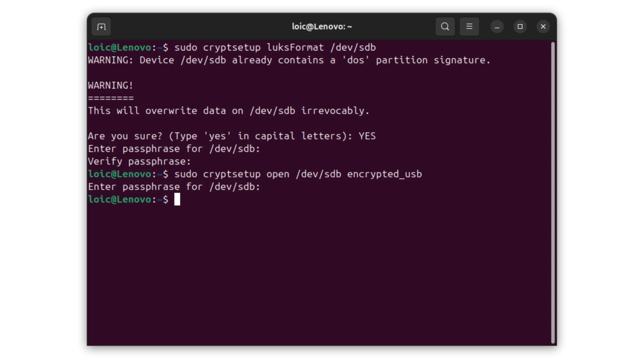This screenshot has width=644, height=362.
Task: Click the ======== separator line
Action: 111,98
